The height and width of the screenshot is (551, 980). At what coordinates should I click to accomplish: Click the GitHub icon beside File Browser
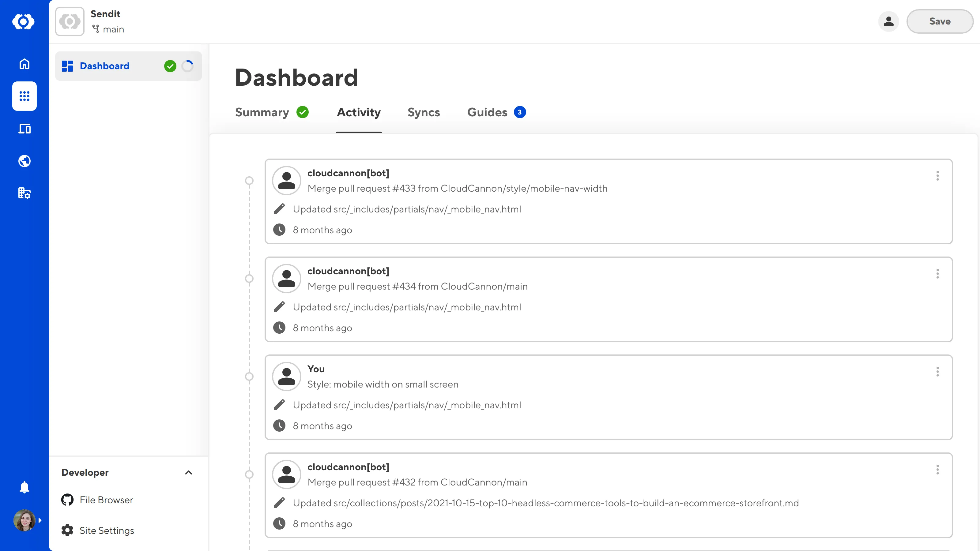click(67, 500)
